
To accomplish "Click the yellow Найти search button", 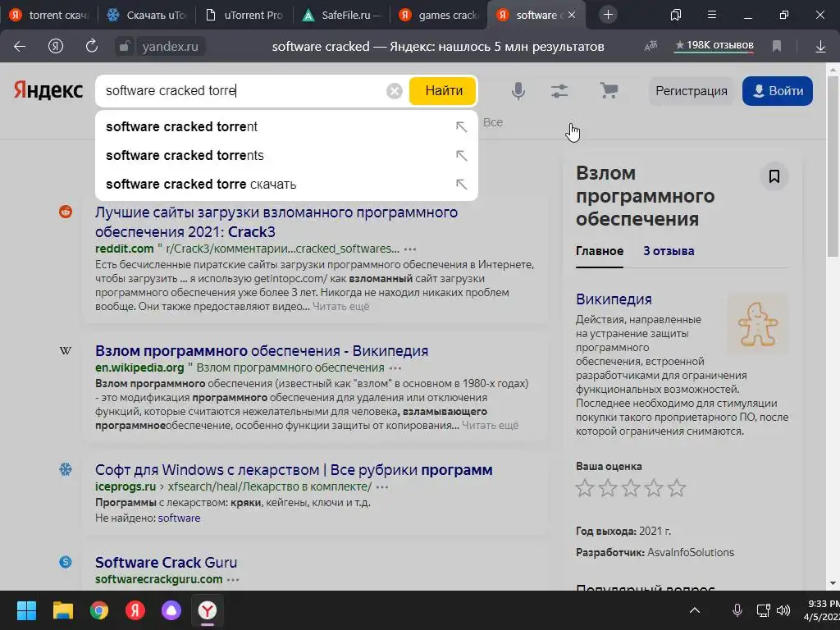I will pyautogui.click(x=444, y=91).
